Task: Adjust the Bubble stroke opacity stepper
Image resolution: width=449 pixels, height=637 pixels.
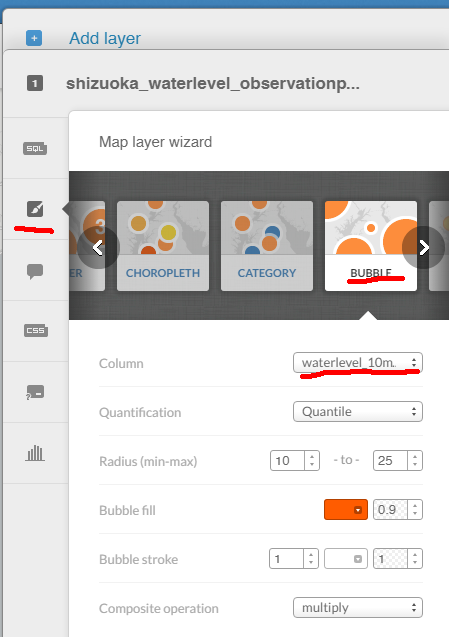Action: coord(415,559)
